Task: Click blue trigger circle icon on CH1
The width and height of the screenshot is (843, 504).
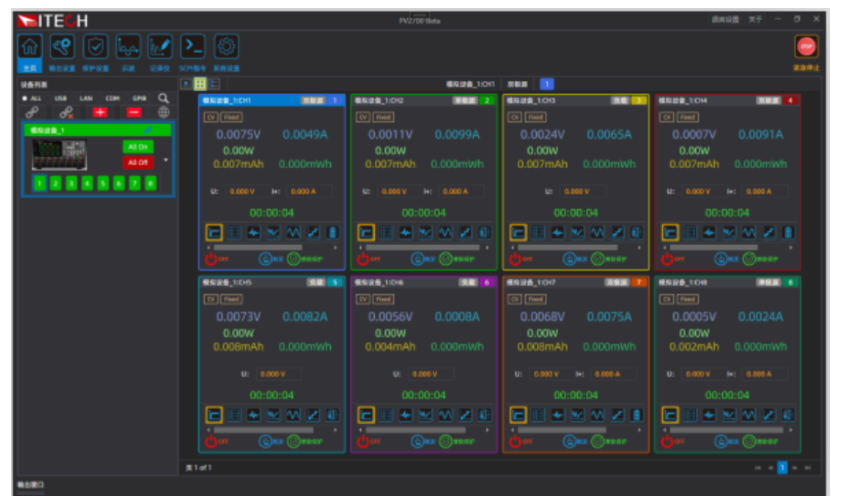Action: coord(266,259)
